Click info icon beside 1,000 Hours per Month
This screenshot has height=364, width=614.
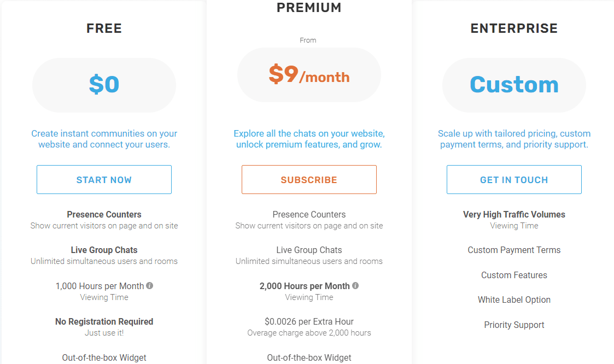(x=150, y=286)
